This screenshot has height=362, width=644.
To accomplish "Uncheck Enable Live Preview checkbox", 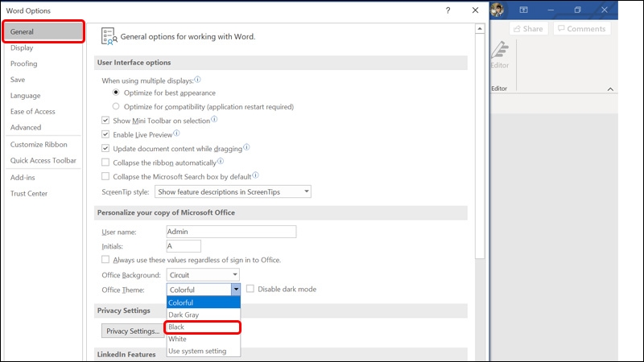I will pos(105,134).
